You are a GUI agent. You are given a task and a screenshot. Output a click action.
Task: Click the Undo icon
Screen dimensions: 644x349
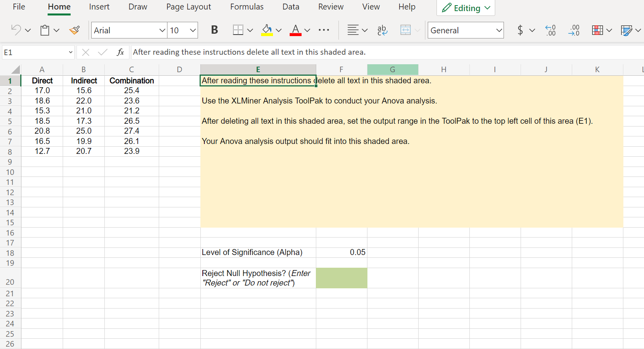(x=16, y=30)
